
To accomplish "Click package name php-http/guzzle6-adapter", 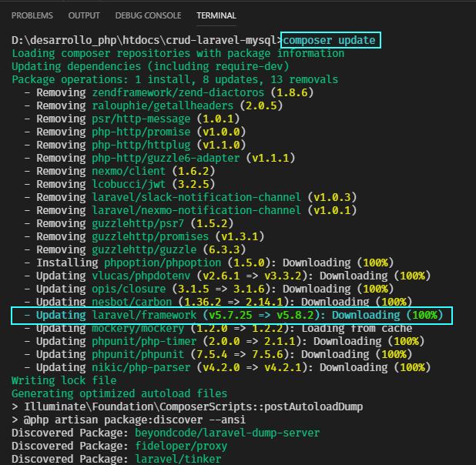I will [x=166, y=158].
